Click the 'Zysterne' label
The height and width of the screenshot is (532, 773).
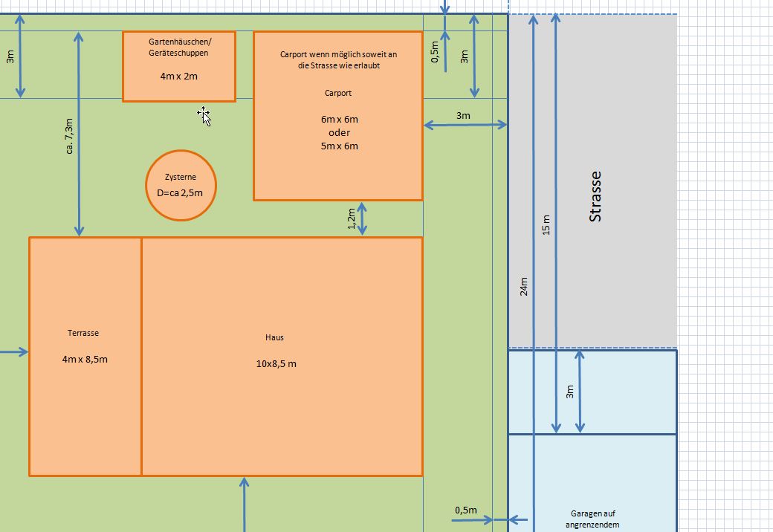point(181,177)
